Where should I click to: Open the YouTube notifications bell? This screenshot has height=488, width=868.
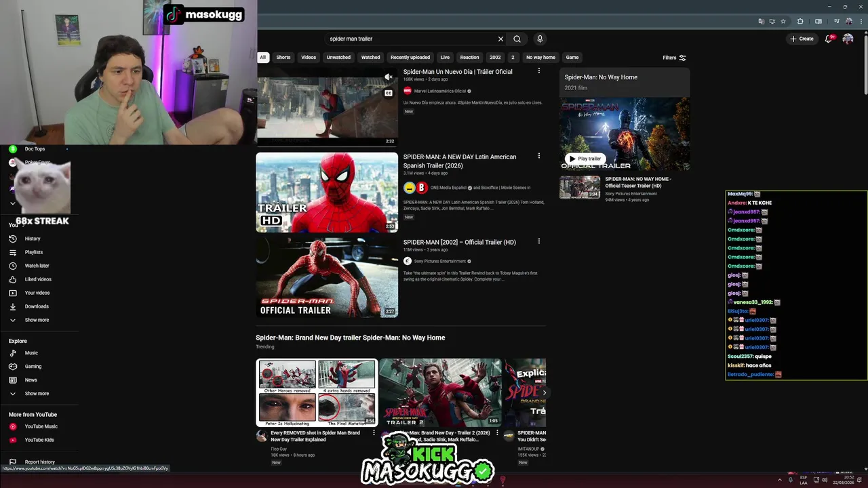click(829, 39)
